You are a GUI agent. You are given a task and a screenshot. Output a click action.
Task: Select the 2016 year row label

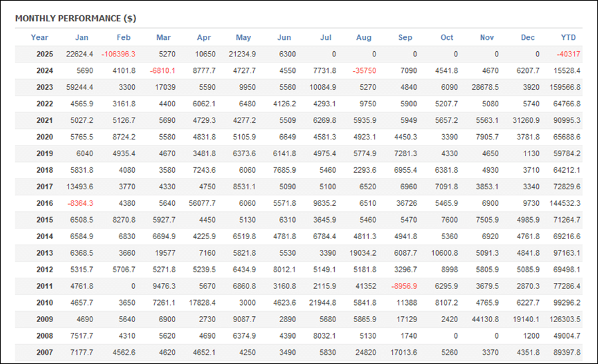coord(45,203)
